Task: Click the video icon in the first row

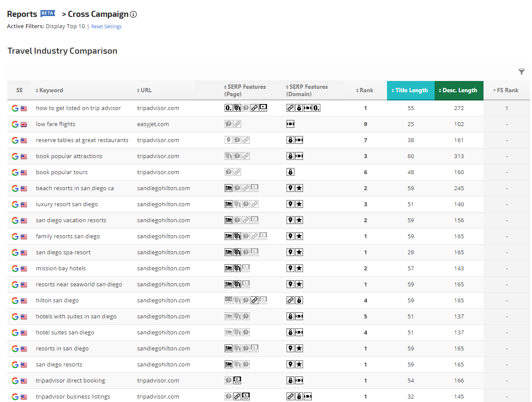Action: click(263, 108)
